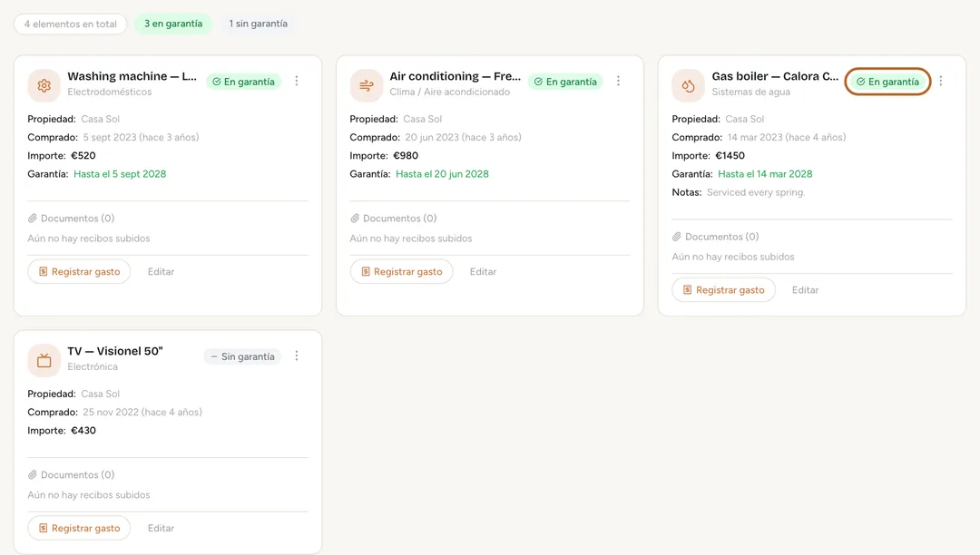Click the TV category icon
The image size is (980, 555).
(44, 360)
